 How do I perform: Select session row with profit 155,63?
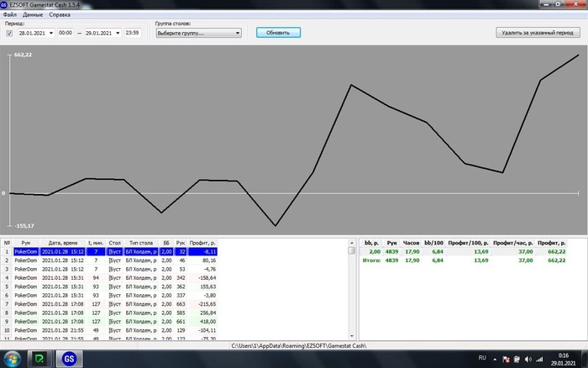point(109,287)
